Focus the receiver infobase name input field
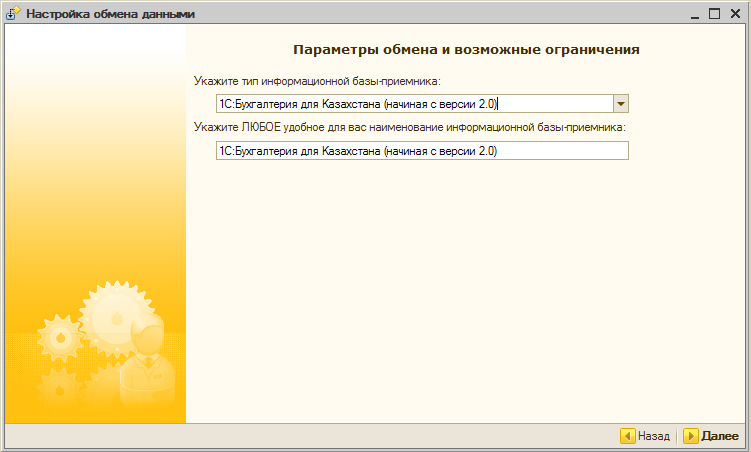The image size is (751, 452). (x=420, y=151)
